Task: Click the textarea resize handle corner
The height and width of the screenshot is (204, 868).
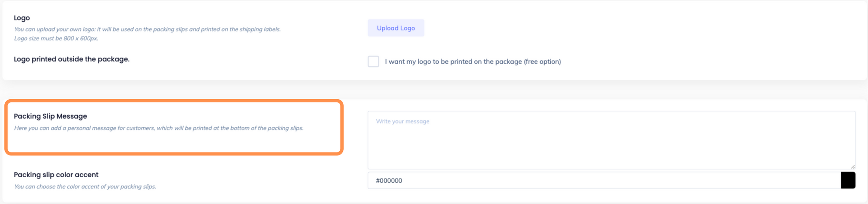Action: click(852, 166)
